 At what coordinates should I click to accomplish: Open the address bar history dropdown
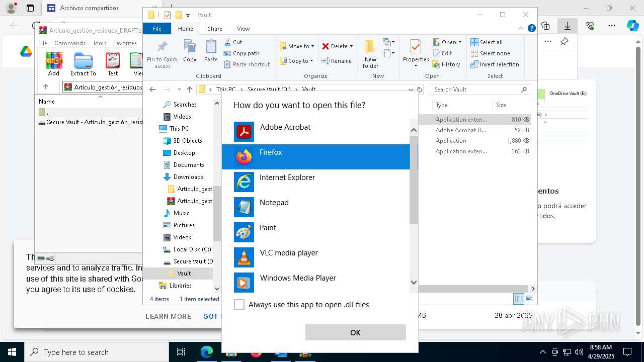pos(411,89)
